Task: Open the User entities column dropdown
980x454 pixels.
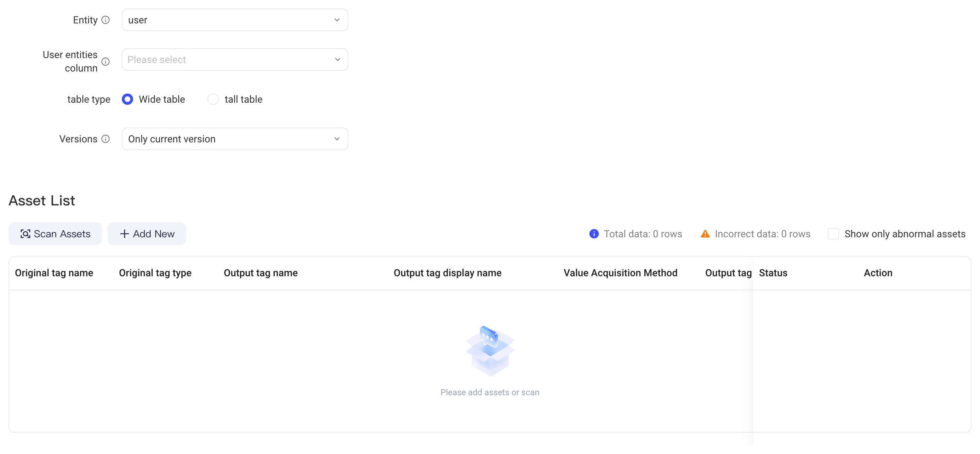Action: (235, 59)
